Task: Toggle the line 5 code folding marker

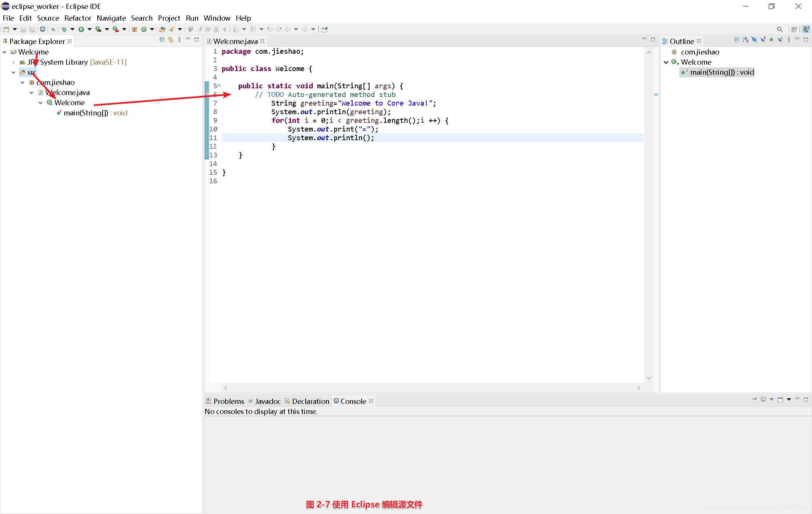Action: [219, 86]
